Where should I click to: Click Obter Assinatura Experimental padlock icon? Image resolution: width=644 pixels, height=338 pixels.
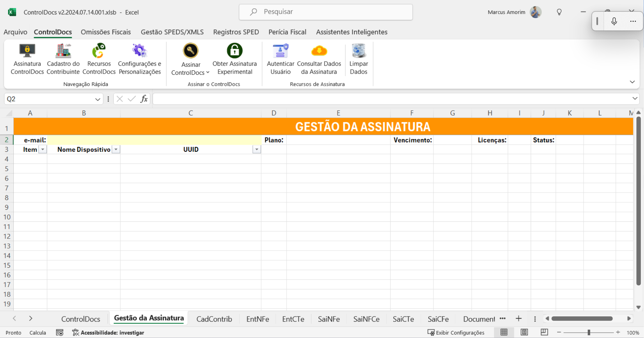point(235,51)
